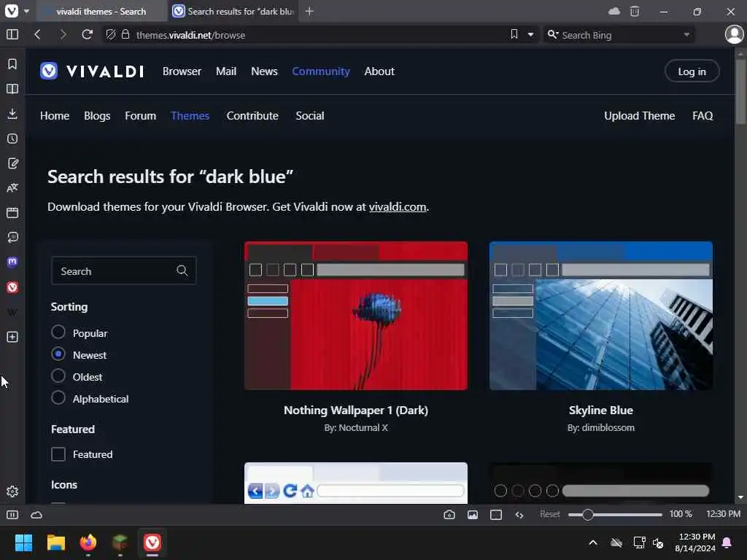
Task: Click the sync status cloud in status bar
Action: [x=36, y=515]
